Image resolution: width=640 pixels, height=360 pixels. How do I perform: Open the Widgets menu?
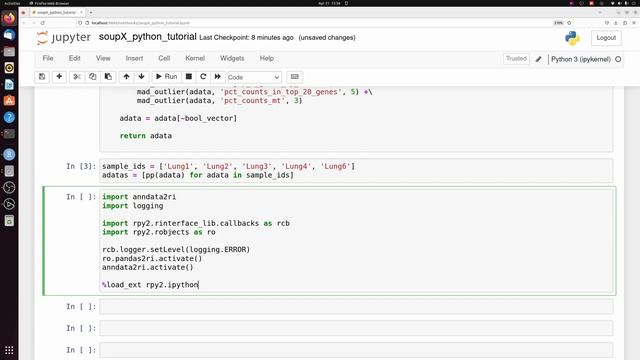click(x=232, y=58)
